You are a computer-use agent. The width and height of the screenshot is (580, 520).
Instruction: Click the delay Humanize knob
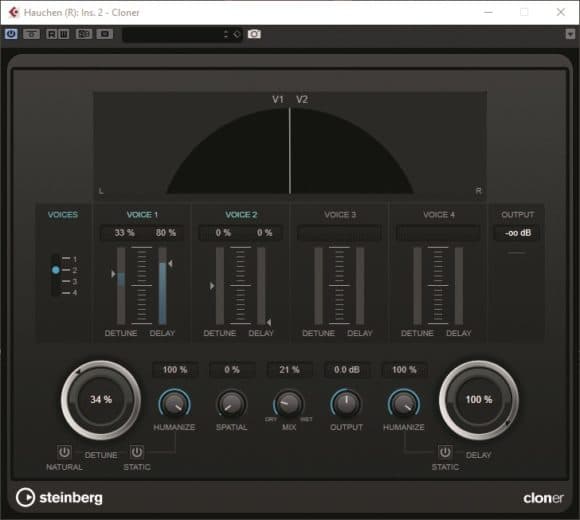coord(404,403)
